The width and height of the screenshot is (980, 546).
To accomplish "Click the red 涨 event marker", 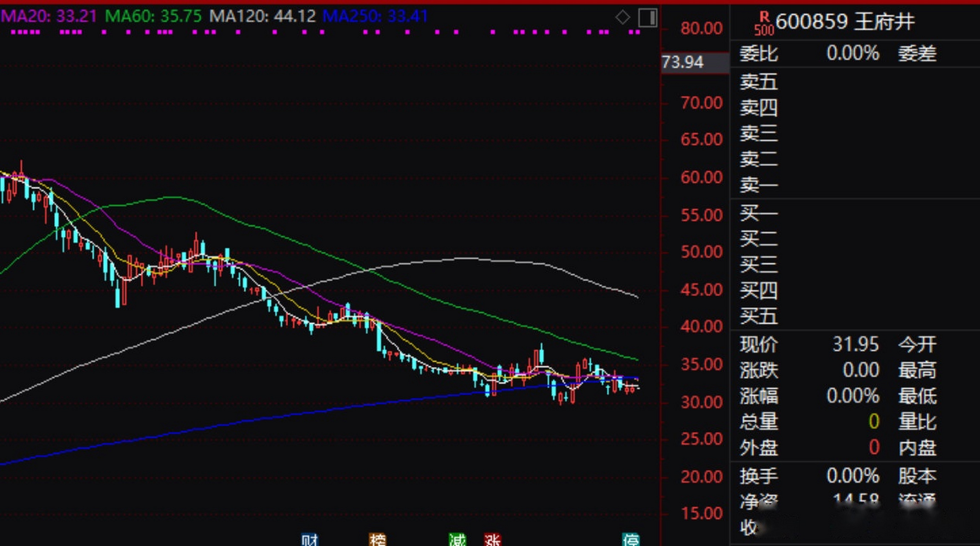I will [492, 540].
